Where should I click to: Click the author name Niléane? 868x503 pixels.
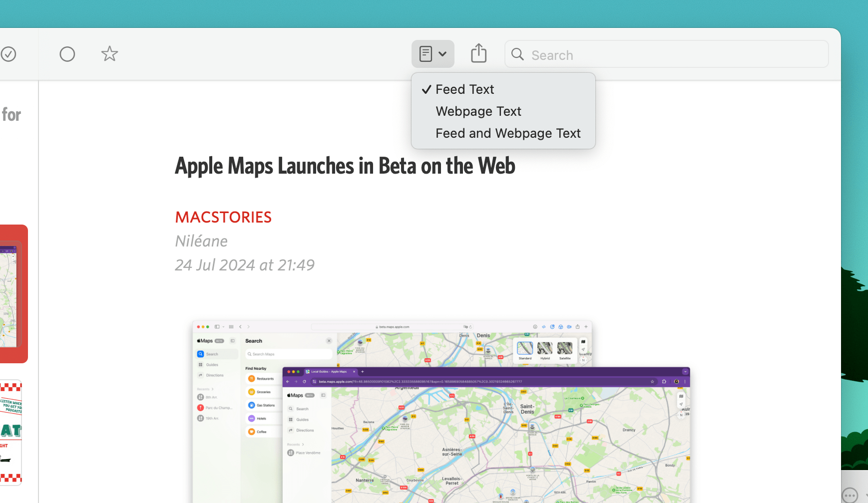201,241
